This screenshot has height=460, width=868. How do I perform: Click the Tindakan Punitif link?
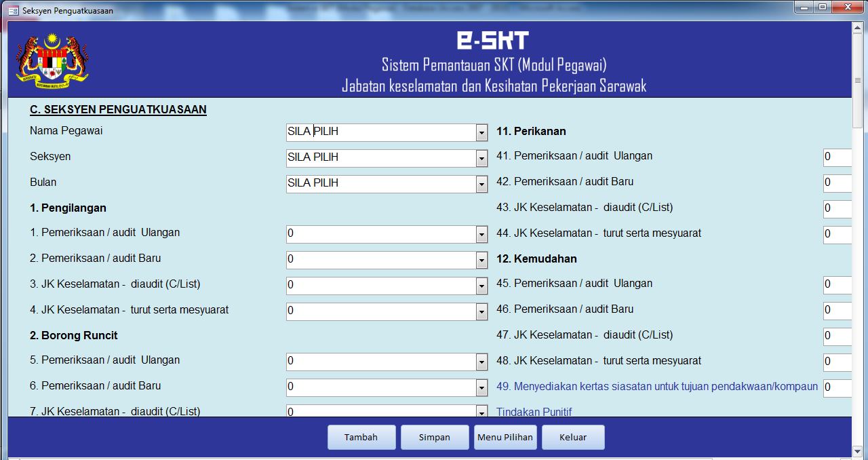[534, 412]
